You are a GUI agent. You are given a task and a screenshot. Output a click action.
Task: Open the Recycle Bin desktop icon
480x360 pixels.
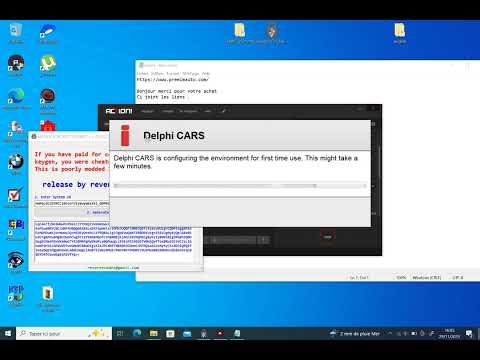pos(16,31)
